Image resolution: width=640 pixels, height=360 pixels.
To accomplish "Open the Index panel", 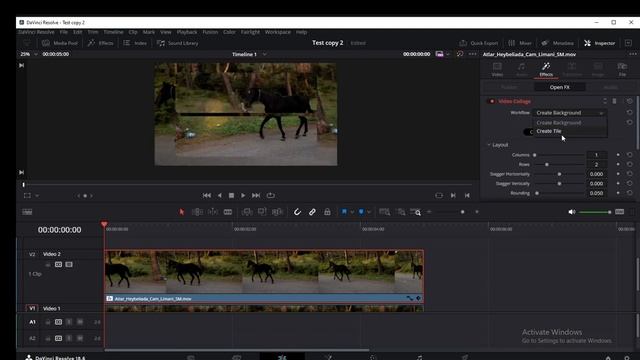I will point(135,43).
